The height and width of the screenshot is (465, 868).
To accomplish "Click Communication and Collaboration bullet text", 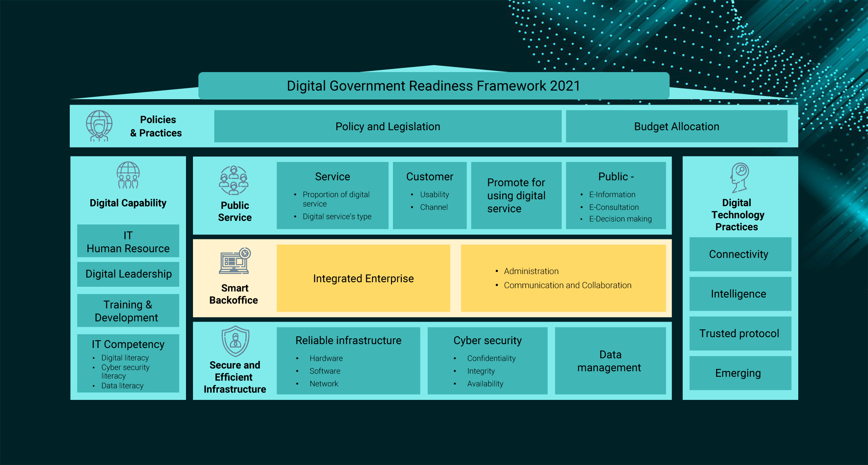I will [x=567, y=285].
